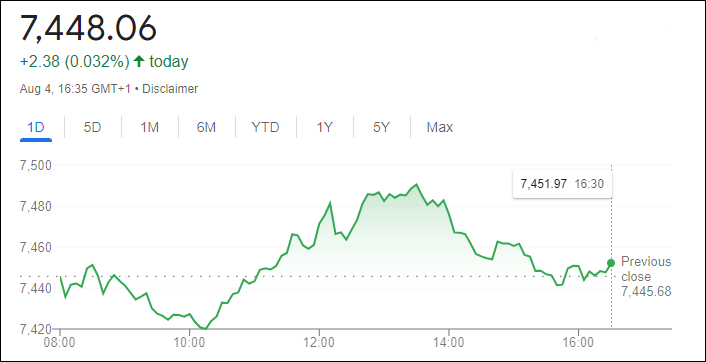This screenshot has height=362, width=706.
Task: Show the 6M price history tab
Action: click(206, 127)
